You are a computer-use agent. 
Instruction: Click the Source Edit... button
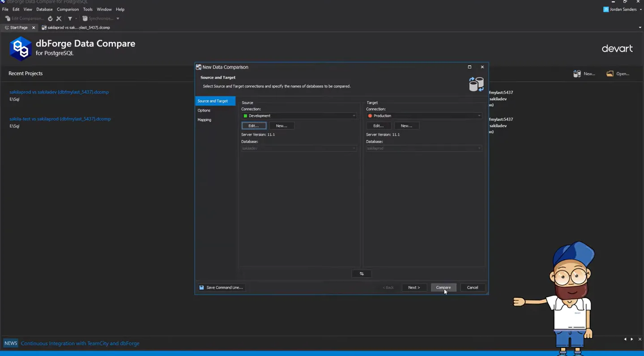254,126
